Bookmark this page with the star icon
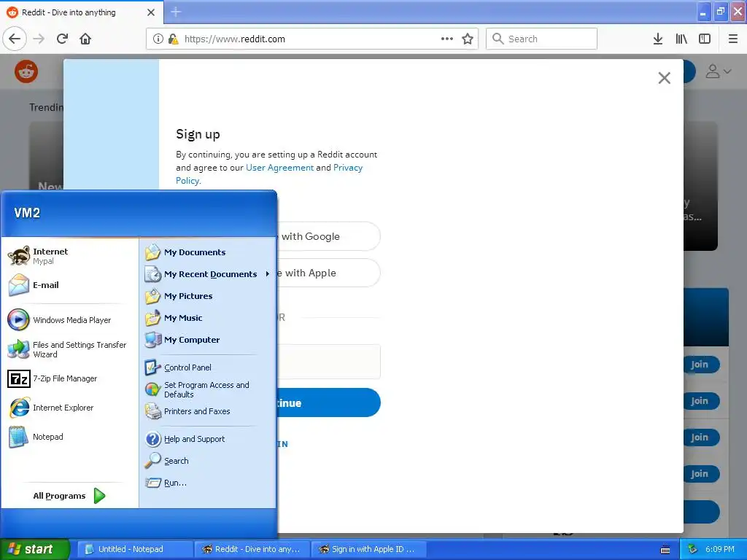This screenshot has height=560, width=747. (468, 39)
